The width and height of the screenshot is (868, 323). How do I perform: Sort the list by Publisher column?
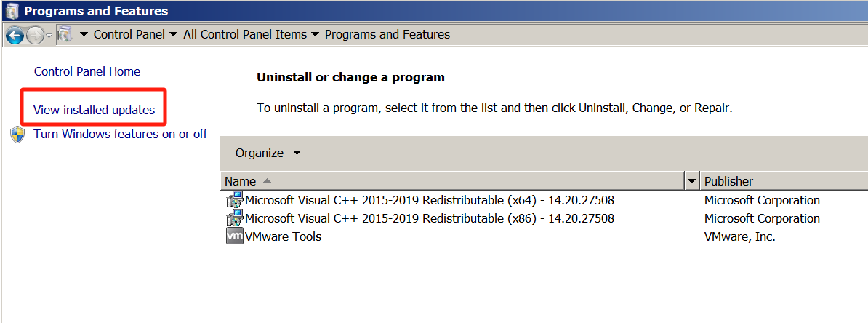pyautogui.click(x=784, y=181)
